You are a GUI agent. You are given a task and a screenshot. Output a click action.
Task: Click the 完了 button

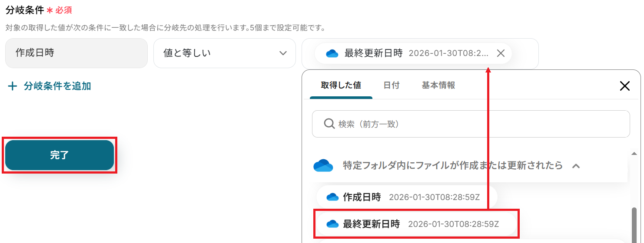coord(60,155)
